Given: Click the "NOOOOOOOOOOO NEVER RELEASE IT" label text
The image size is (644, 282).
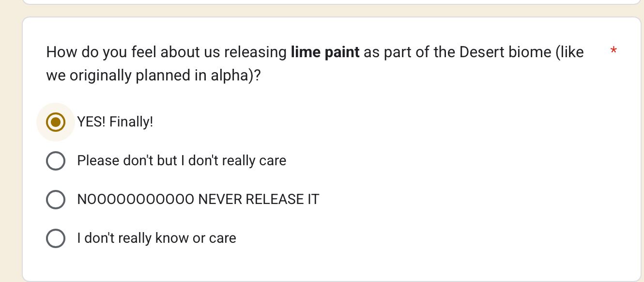Looking at the screenshot, I should click(198, 200).
